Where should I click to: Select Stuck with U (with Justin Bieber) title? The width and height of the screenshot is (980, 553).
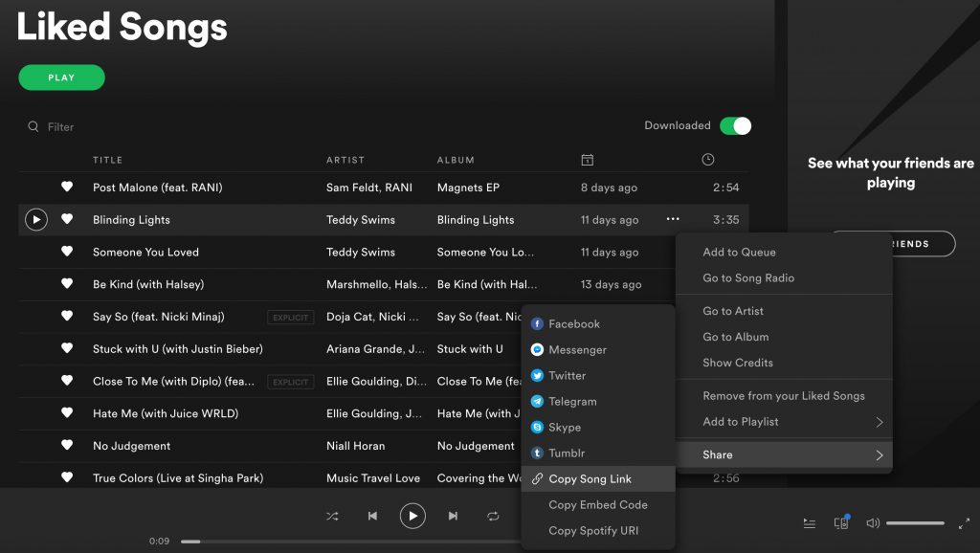[x=177, y=348]
